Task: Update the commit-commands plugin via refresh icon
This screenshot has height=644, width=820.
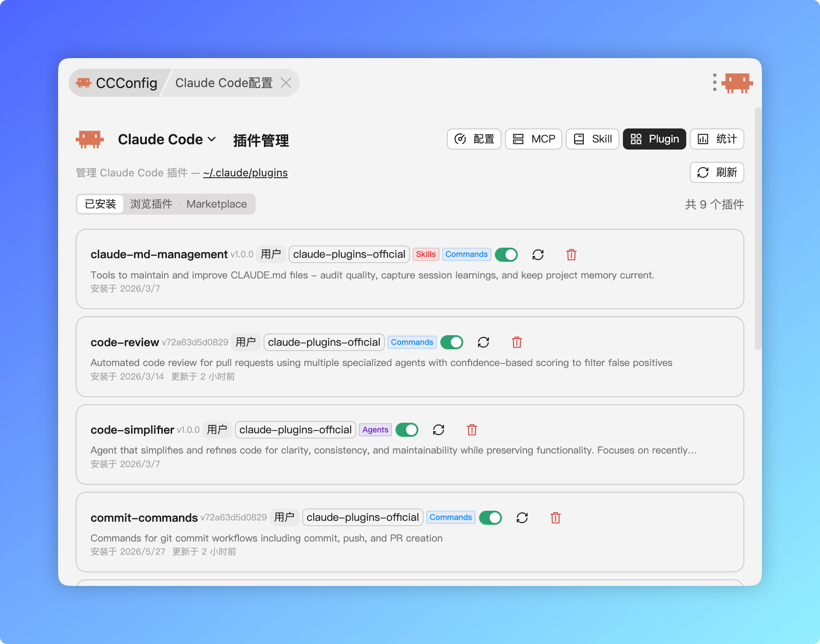Action: point(522,518)
